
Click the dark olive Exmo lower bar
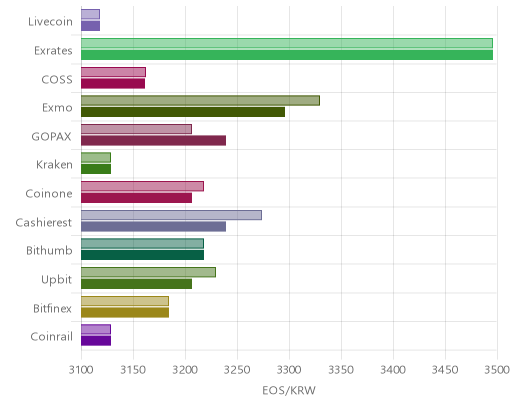pyautogui.click(x=183, y=112)
